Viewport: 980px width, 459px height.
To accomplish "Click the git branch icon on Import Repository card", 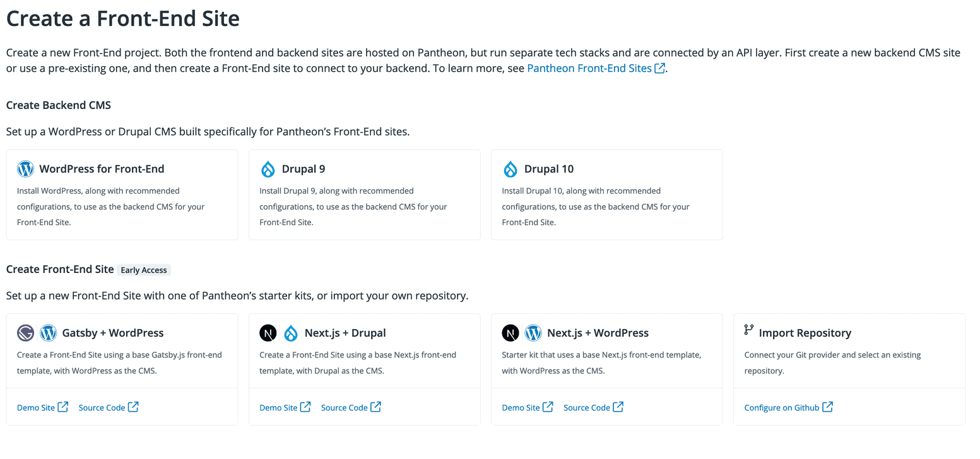I will tap(750, 332).
